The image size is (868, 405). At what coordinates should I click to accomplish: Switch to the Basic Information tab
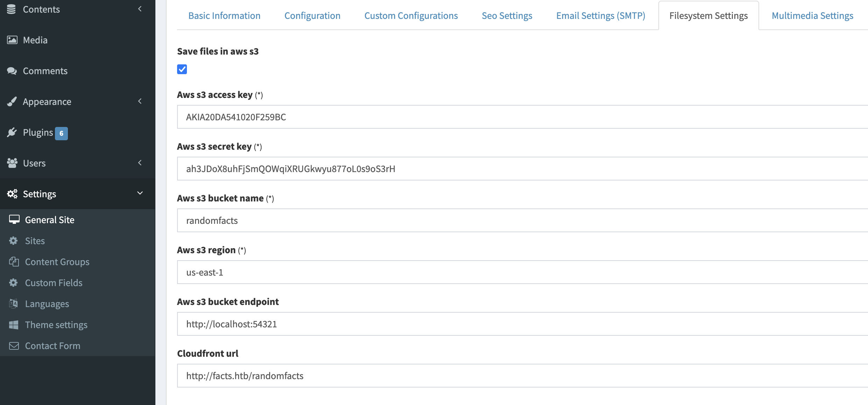(224, 16)
